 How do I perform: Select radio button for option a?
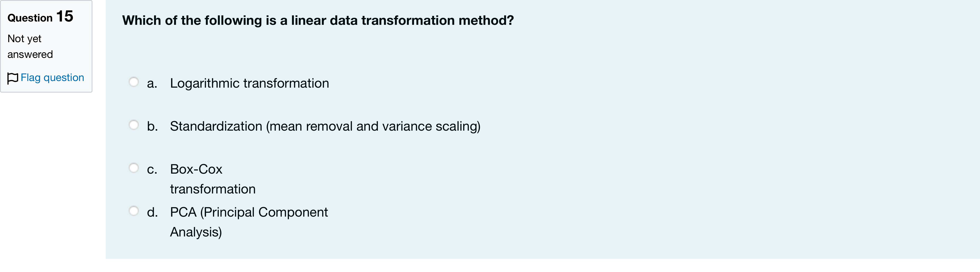[134, 82]
